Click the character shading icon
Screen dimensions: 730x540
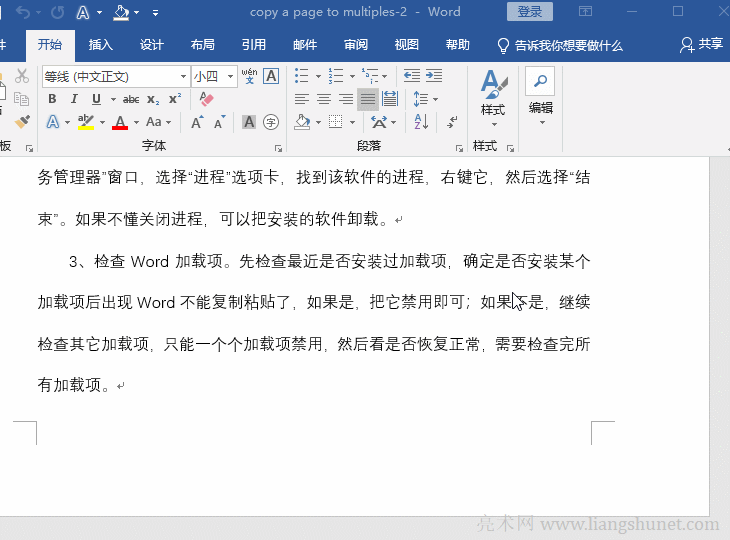click(x=249, y=122)
